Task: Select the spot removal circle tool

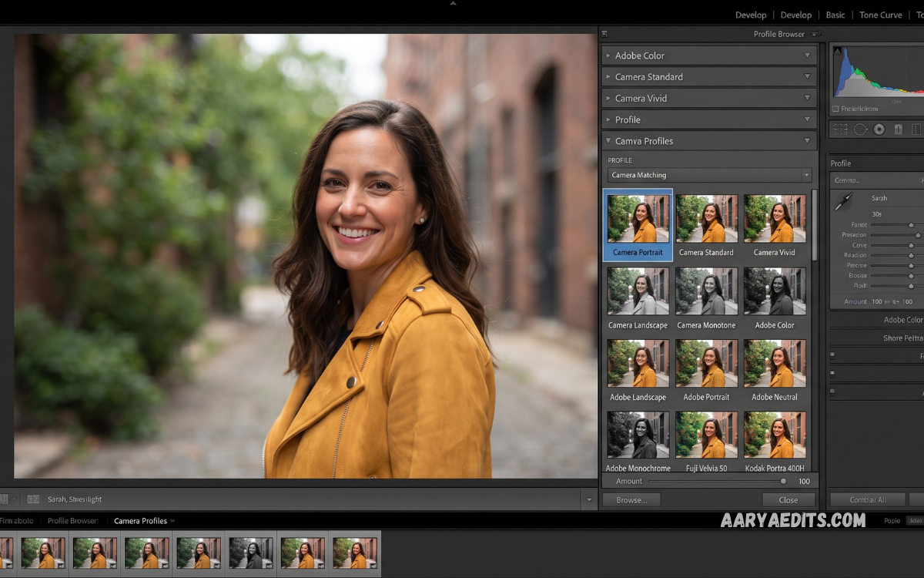Action: 860,129
